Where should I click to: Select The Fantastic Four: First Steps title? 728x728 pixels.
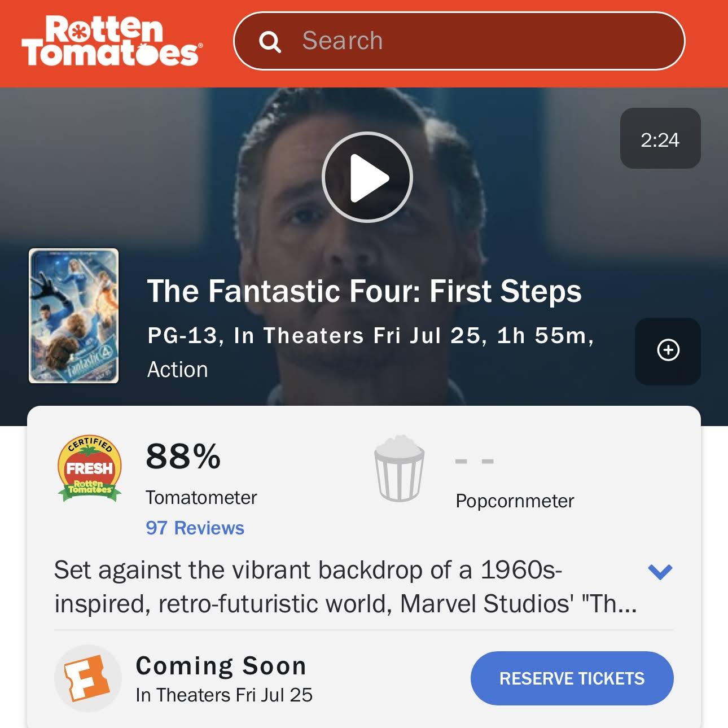click(365, 291)
